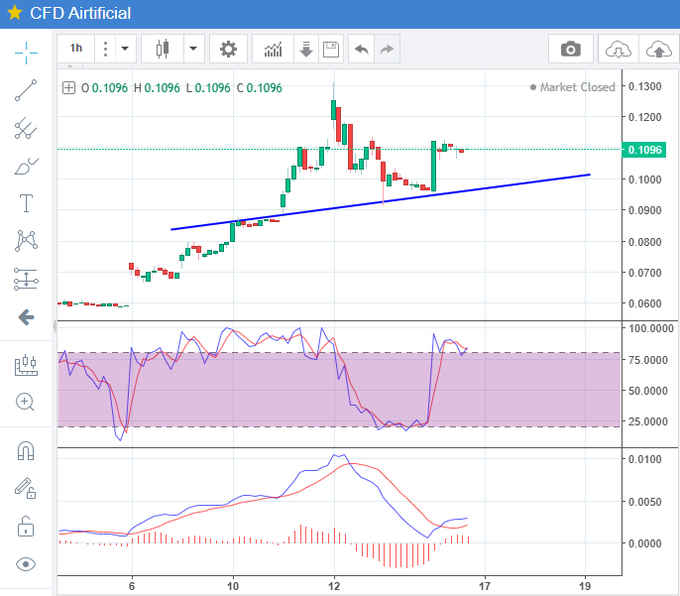Click date 17 on the time axis

(484, 586)
